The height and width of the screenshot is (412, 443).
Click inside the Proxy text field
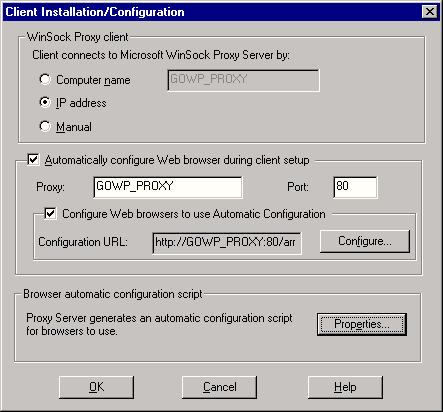[x=168, y=187]
